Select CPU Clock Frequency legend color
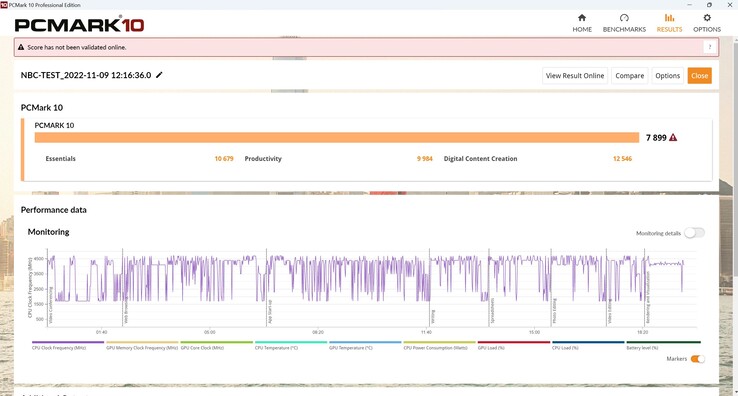The image size is (738, 396). (x=68, y=342)
